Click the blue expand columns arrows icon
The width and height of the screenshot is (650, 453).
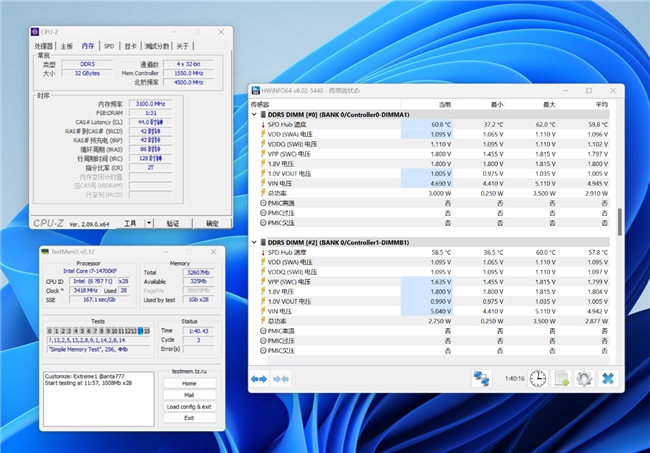coord(259,378)
